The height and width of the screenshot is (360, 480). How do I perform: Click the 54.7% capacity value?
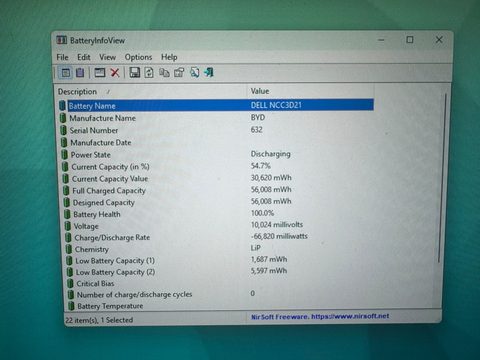261,166
